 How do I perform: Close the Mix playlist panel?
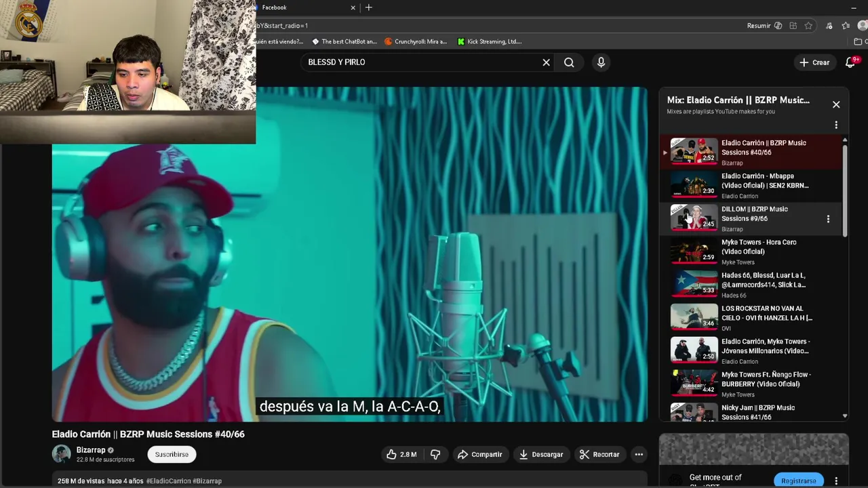pyautogui.click(x=836, y=104)
